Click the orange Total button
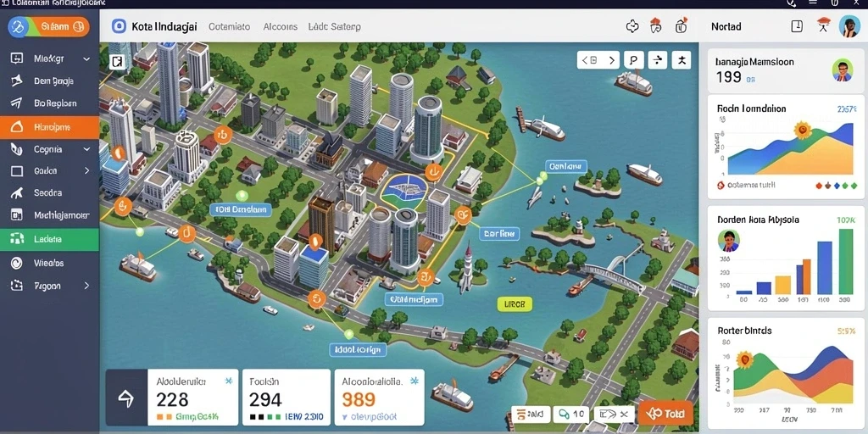This screenshot has width=868, height=434. pos(665,413)
